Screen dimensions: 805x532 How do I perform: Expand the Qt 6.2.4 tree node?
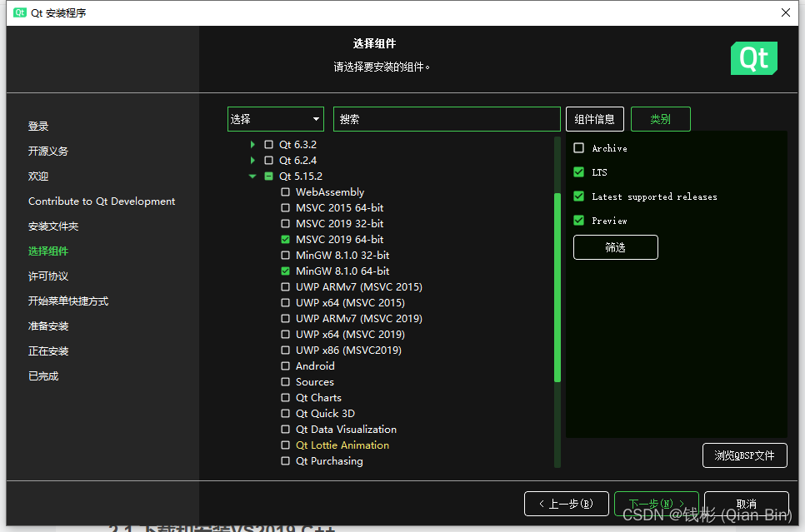coord(252,161)
